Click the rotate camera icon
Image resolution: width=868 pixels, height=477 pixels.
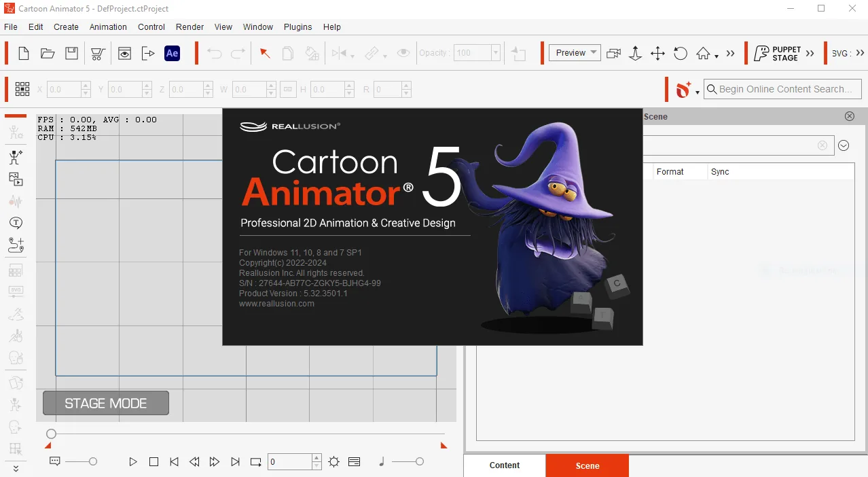681,53
